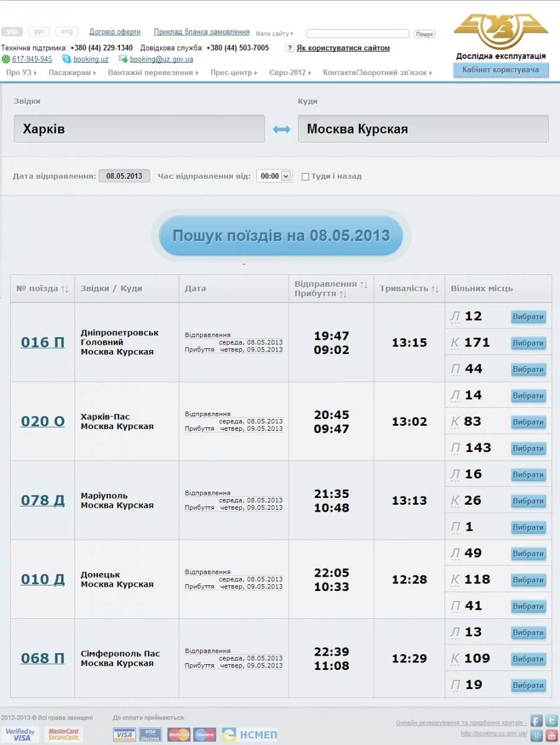Open train 010 Д details

click(x=43, y=579)
